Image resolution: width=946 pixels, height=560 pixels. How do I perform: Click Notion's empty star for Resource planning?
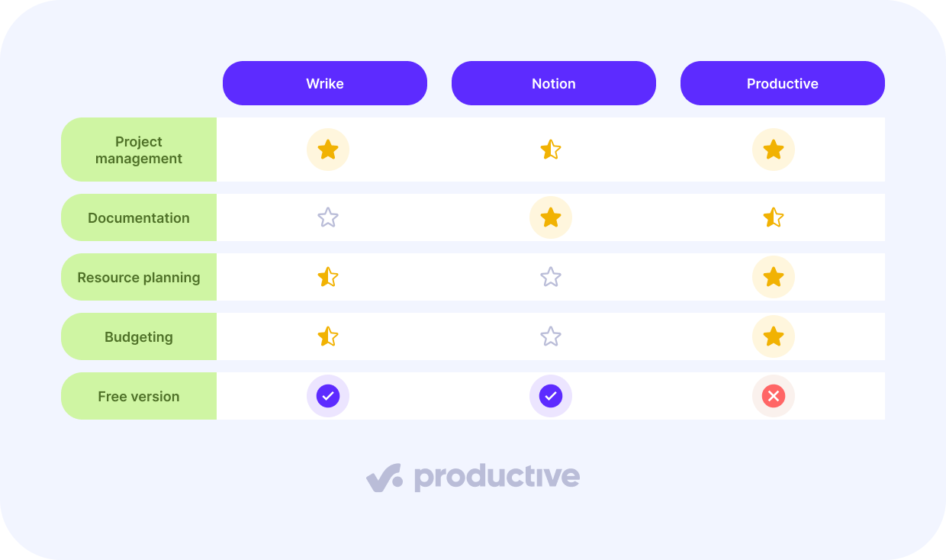(x=551, y=277)
